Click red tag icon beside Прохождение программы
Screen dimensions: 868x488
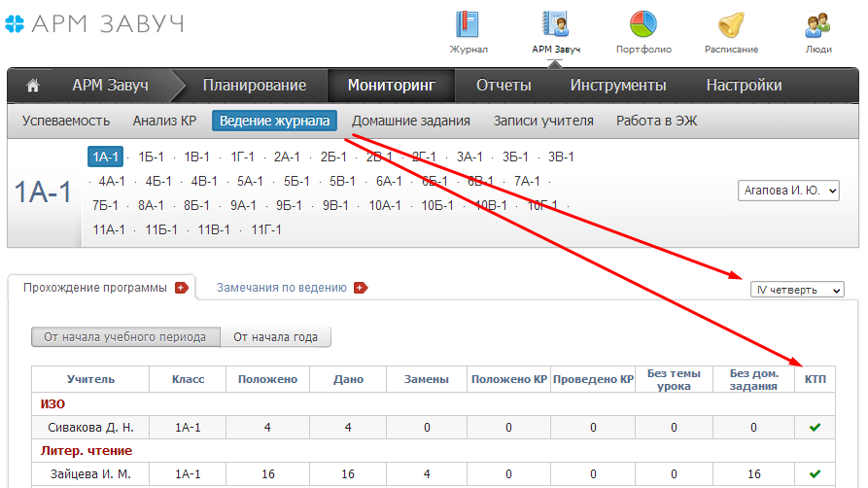click(x=182, y=288)
